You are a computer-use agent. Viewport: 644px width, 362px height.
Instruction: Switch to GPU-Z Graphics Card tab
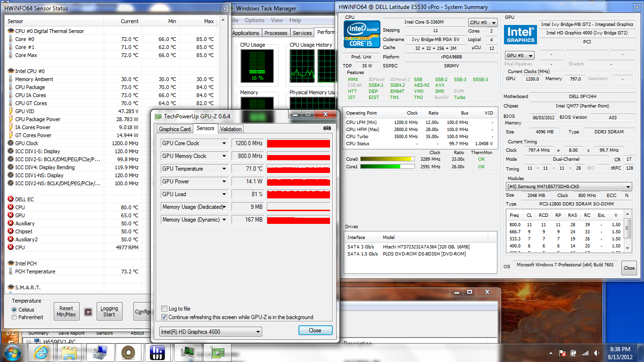[x=175, y=129]
